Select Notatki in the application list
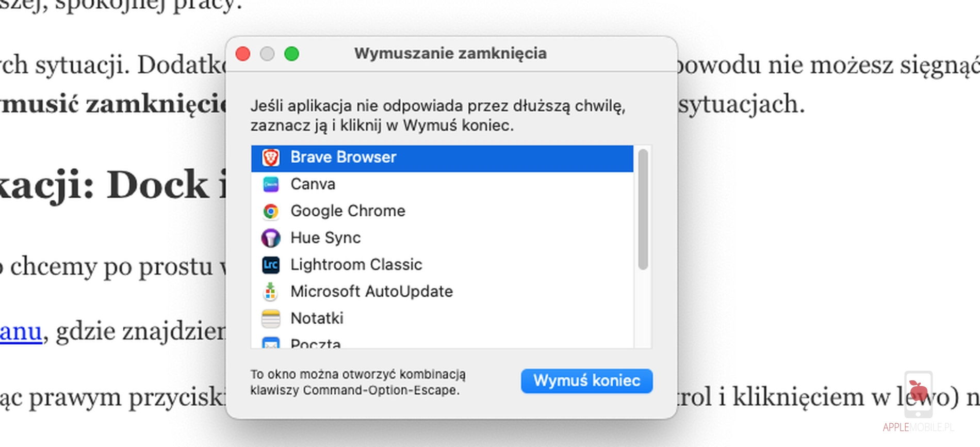Screen dimensions: 980x447 [x=317, y=318]
